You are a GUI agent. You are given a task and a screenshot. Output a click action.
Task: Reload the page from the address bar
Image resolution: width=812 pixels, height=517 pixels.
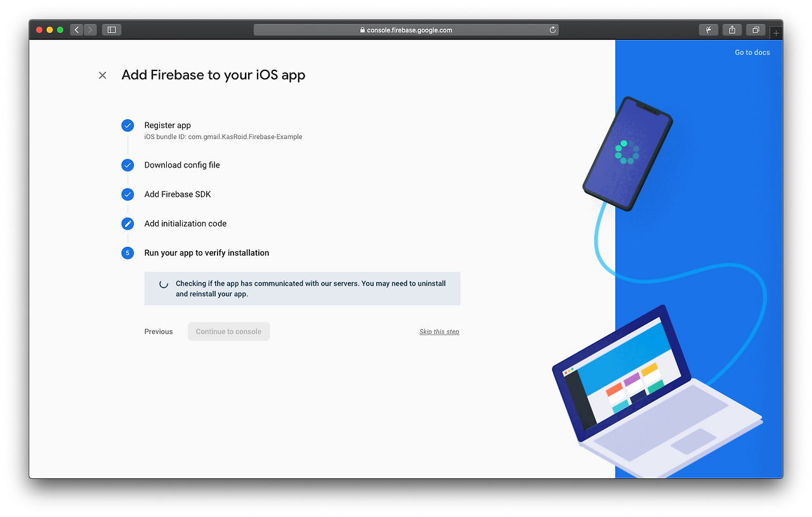coord(553,30)
